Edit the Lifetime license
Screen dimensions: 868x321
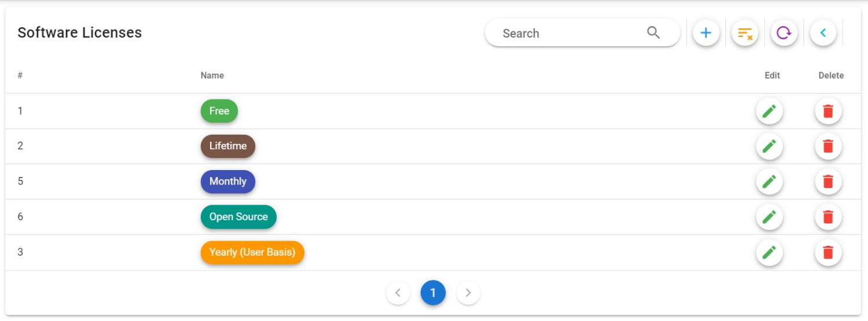[x=769, y=146]
